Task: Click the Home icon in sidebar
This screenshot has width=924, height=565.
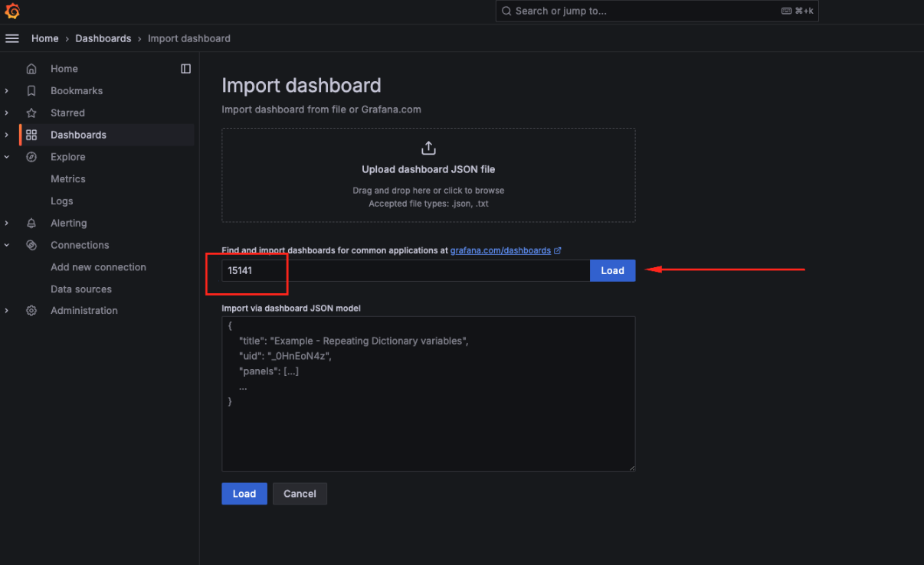Action: tap(31, 69)
